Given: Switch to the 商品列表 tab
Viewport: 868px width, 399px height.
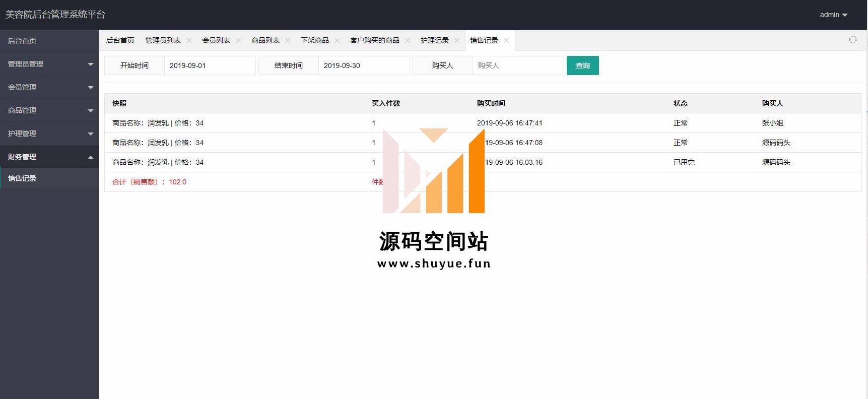Looking at the screenshot, I should (265, 40).
